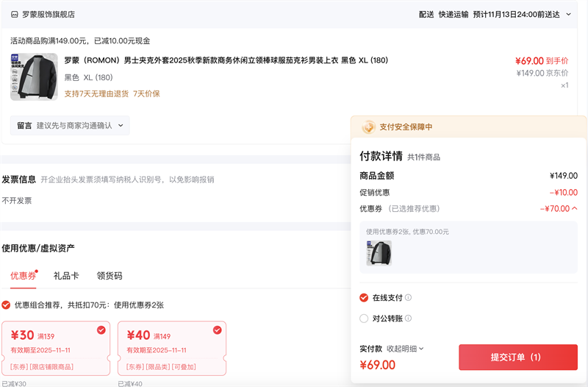Open the 罗蒙服饰旗舰店 store link
The height and width of the screenshot is (387, 588).
(x=48, y=14)
